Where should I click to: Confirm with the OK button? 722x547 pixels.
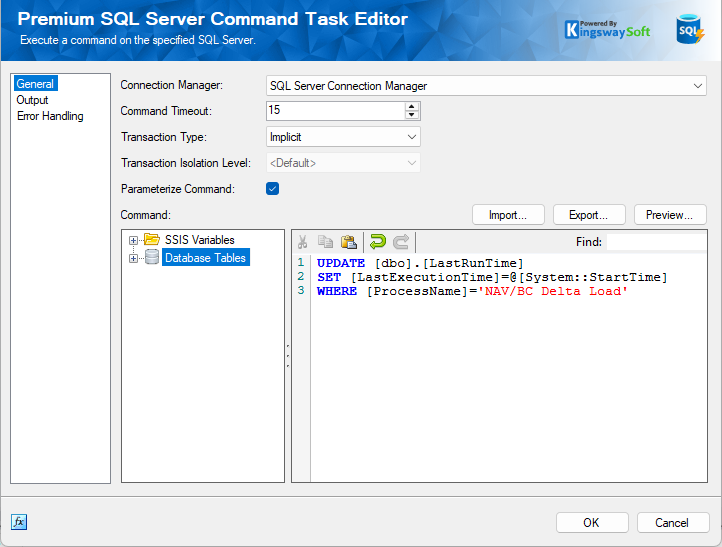[x=592, y=523]
